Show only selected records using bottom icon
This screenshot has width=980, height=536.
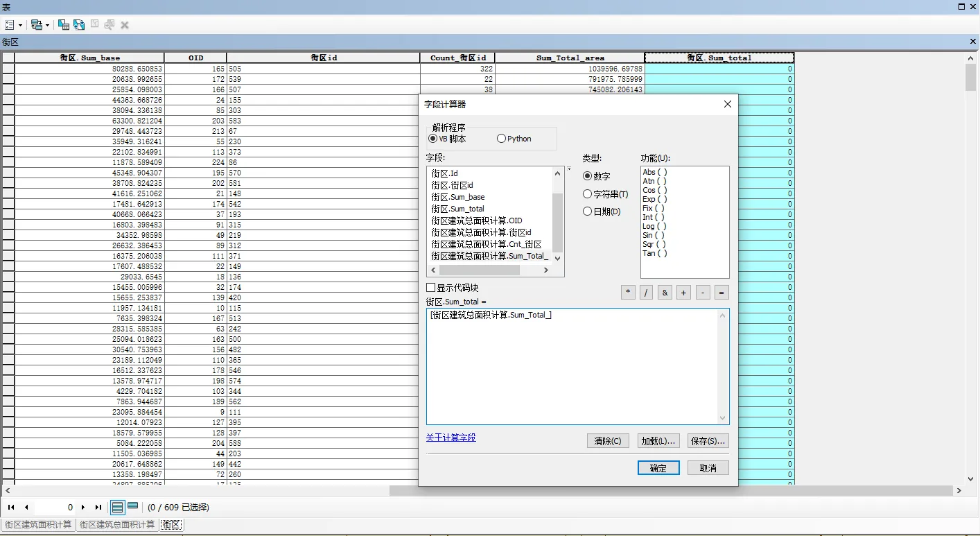tap(132, 506)
